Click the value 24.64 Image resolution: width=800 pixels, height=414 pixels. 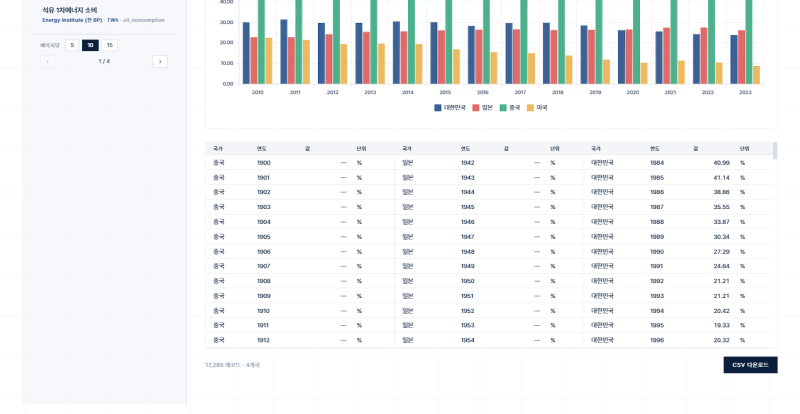click(721, 266)
